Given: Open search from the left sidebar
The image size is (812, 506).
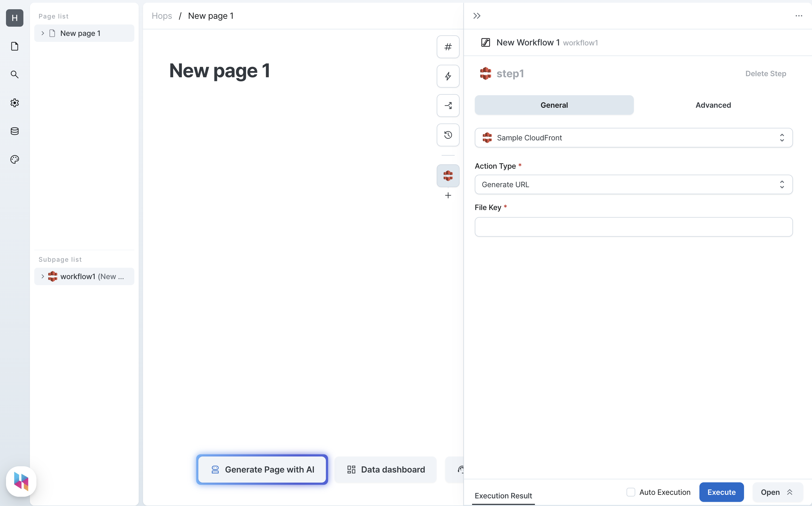Looking at the screenshot, I should (15, 74).
